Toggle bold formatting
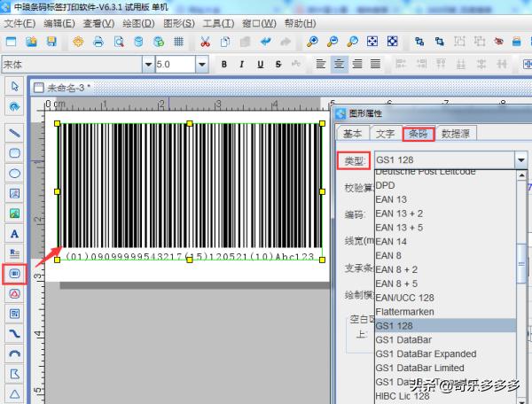The width and height of the screenshot is (532, 404). [224, 64]
